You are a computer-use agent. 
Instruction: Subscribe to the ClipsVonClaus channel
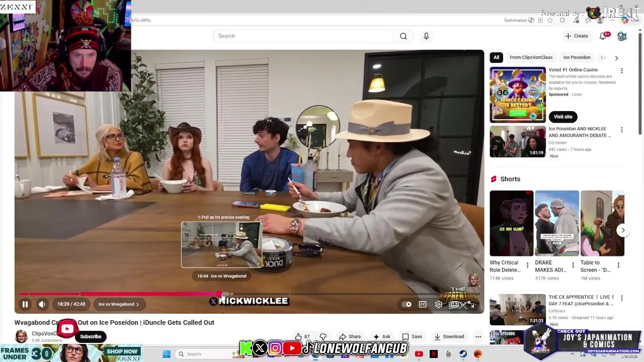[91, 336]
